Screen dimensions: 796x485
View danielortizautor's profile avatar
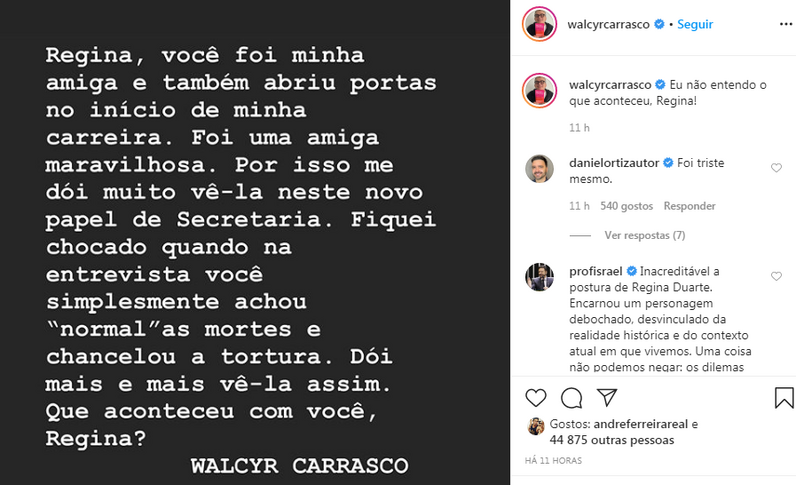tap(539, 169)
